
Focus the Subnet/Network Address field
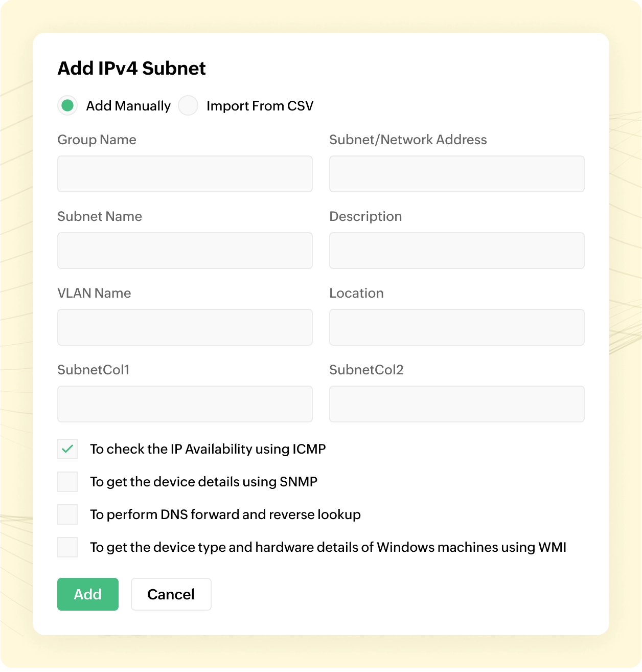456,174
